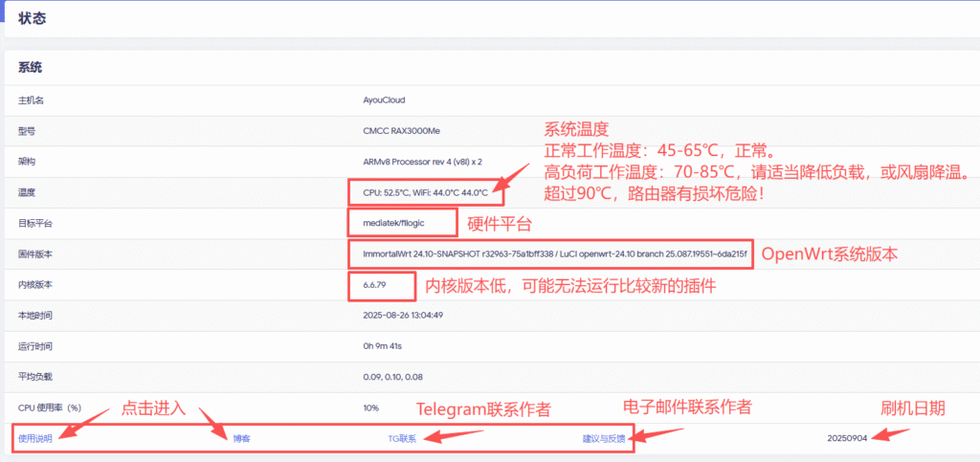Open the 使用说明 link
Image resolution: width=980 pixels, height=462 pixels.
tap(35, 439)
